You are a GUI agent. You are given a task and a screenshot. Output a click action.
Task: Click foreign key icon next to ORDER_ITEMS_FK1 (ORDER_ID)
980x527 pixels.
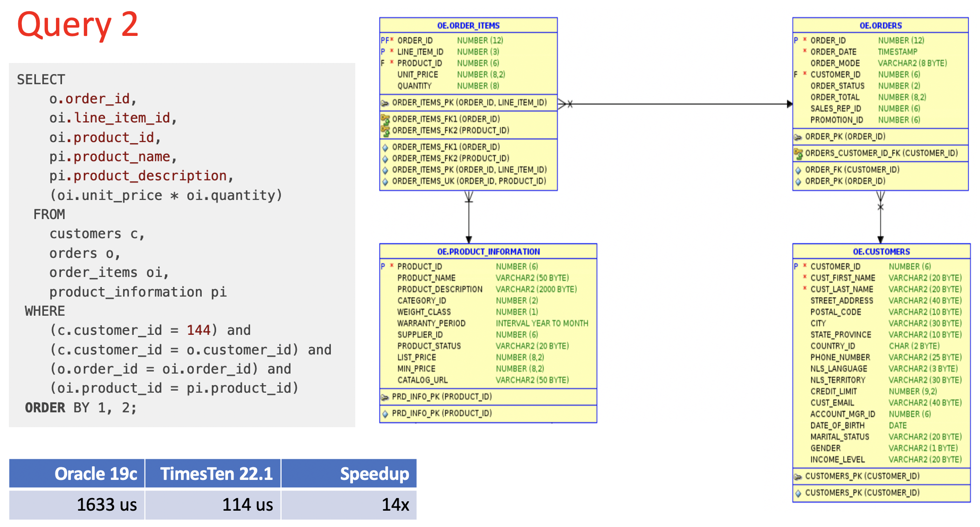click(385, 119)
